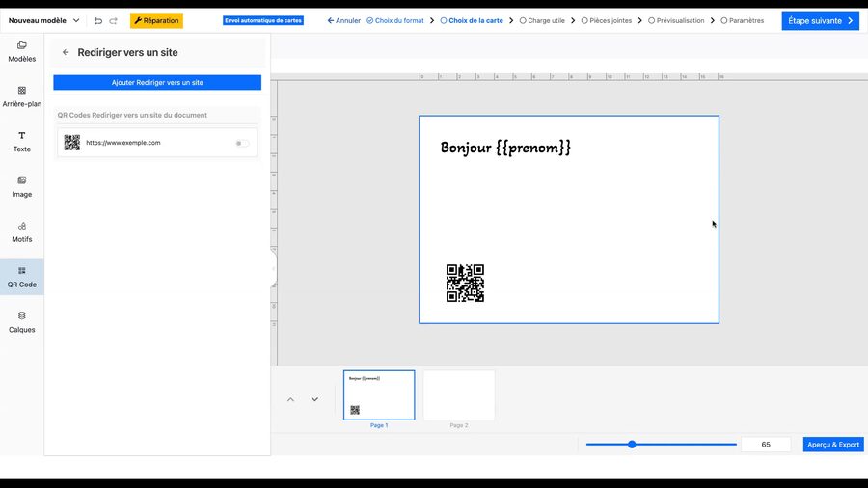Screen dimensions: 868x488
Task: Go back from Rediriger vers un site
Action: 66,52
